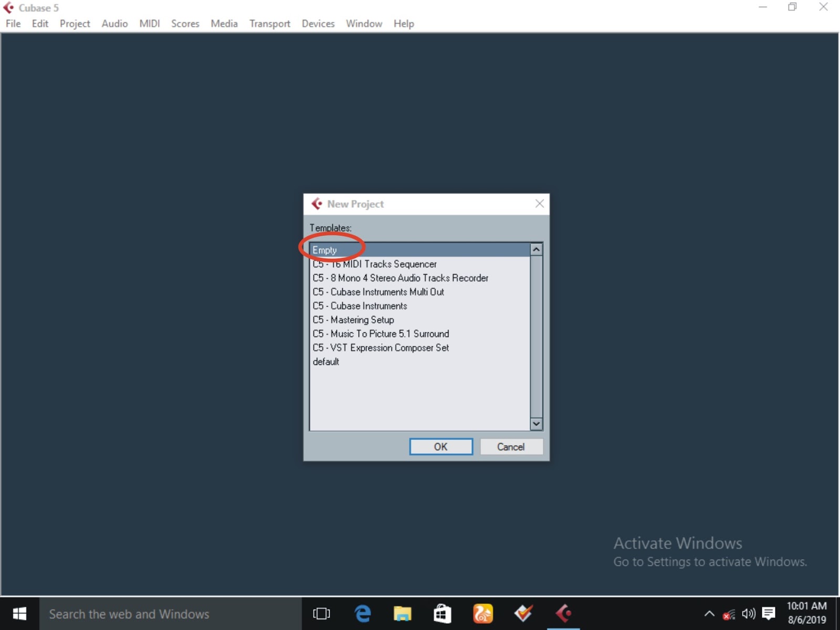
Task: Open the Project menu
Action: 75,24
